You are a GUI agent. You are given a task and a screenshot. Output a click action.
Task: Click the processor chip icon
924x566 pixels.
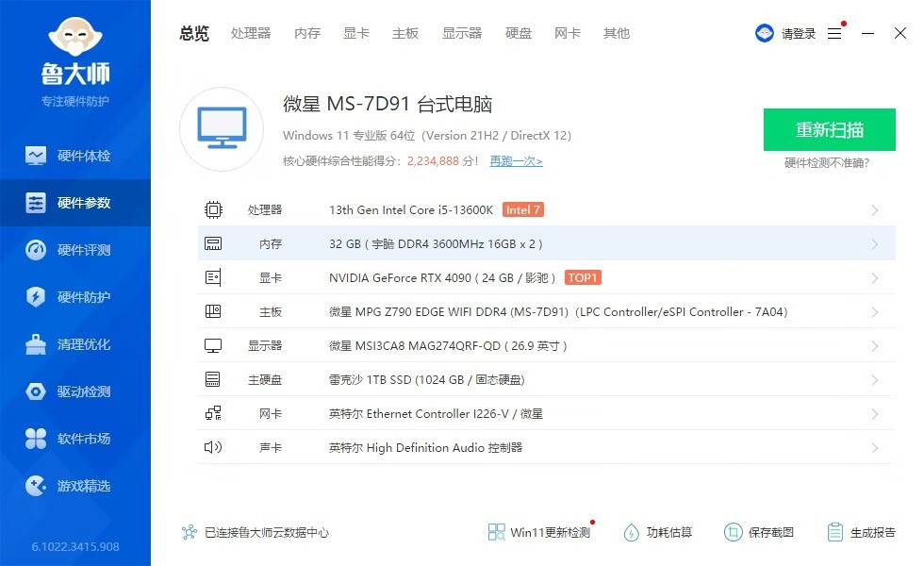(x=213, y=209)
